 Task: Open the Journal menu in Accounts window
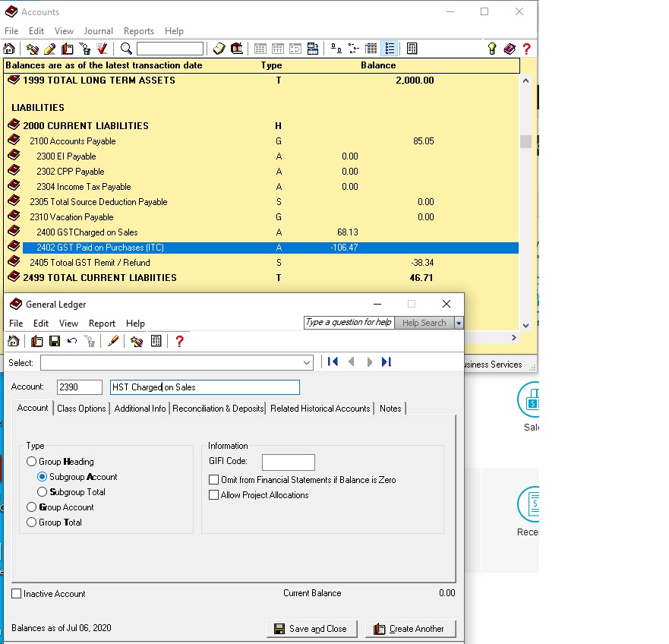[99, 31]
